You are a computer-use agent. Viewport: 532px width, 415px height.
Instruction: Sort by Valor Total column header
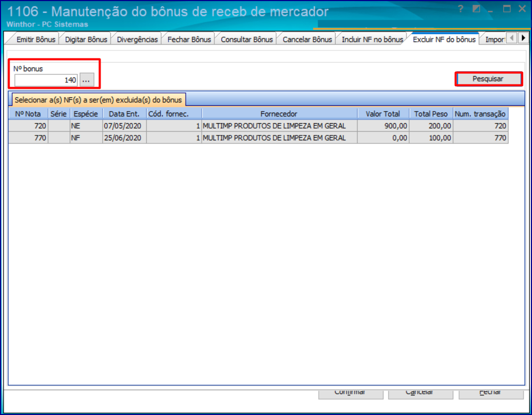(383, 114)
